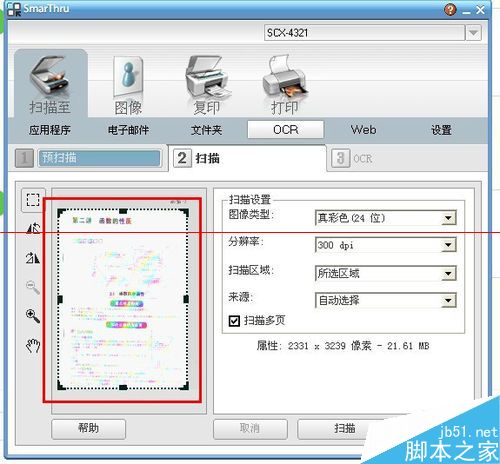
Task: Open the help question mark icon
Action: tap(450, 9)
